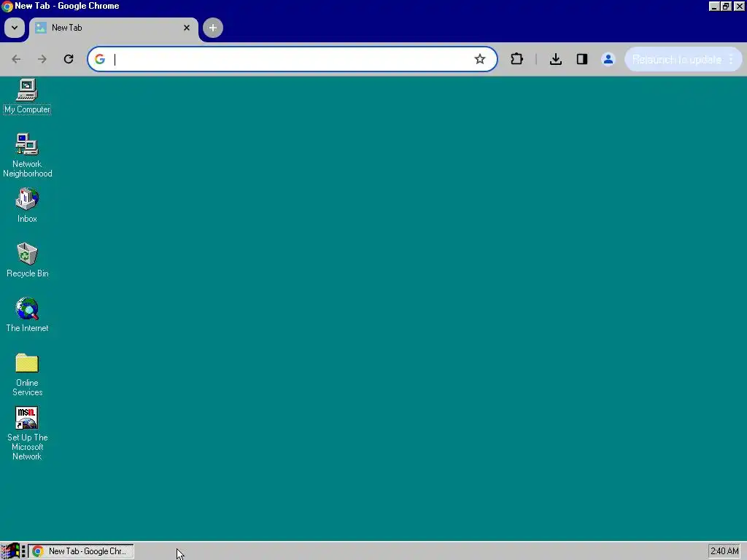Open the profile avatar menu
This screenshot has height=560, width=747.
tap(608, 59)
